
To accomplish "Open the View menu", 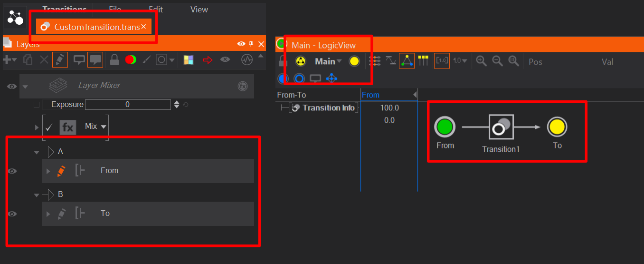I will tap(199, 10).
